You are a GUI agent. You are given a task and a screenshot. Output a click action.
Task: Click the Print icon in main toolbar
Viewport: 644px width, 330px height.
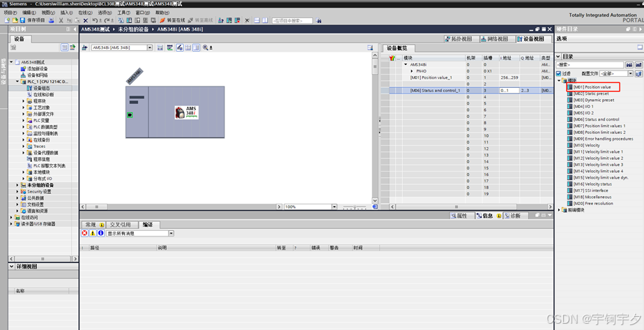(52, 20)
